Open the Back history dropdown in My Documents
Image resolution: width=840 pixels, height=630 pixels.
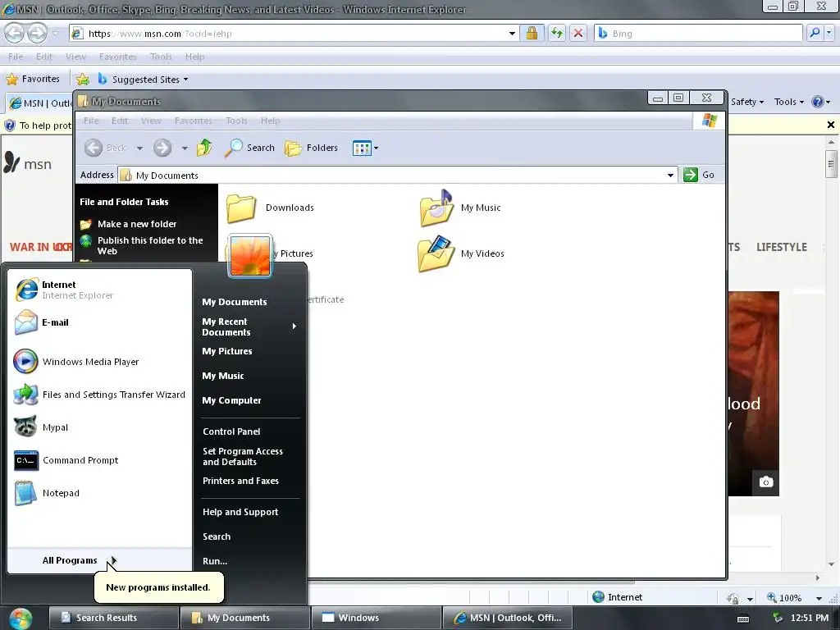pos(139,148)
